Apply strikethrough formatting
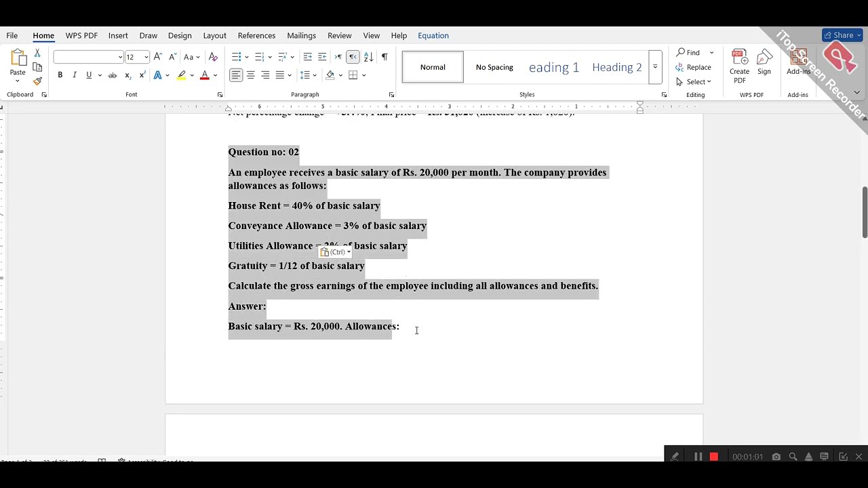Screen dimensions: 868x488 point(113,75)
